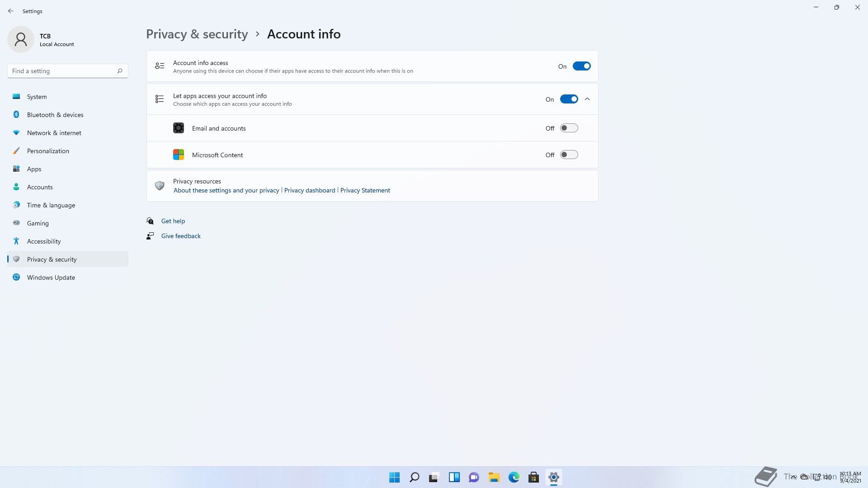
Task: Disable the Let apps access your account info toggle
Action: tap(569, 99)
